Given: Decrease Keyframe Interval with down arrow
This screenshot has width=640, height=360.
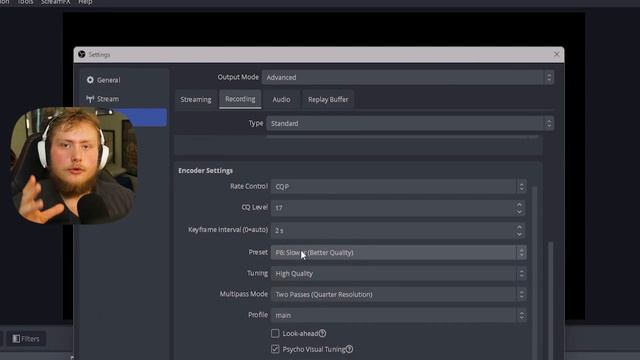Looking at the screenshot, I should (x=519, y=234).
